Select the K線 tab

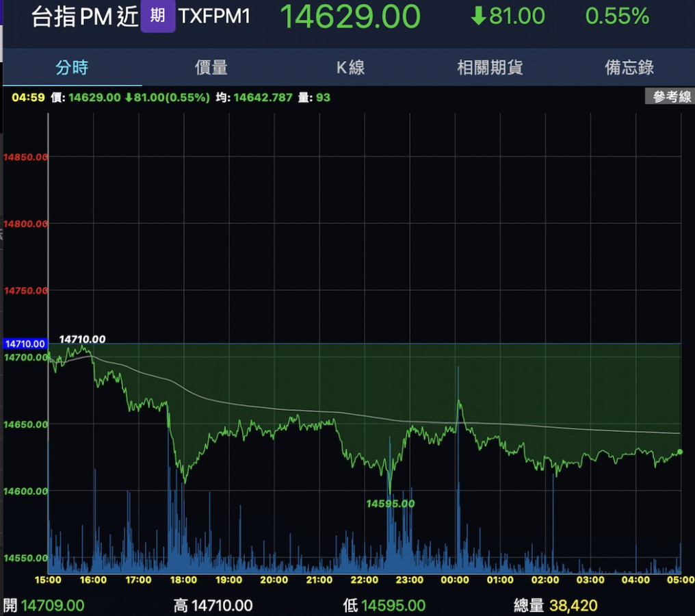pos(350,67)
